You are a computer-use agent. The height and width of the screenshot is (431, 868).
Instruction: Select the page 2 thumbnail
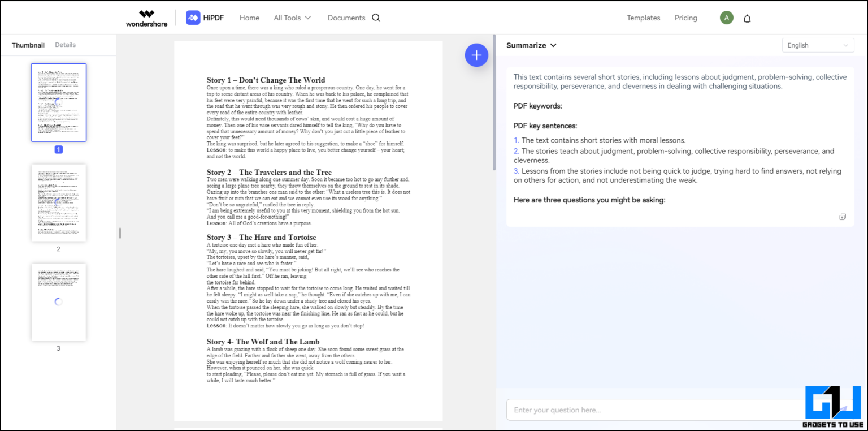pos(58,202)
